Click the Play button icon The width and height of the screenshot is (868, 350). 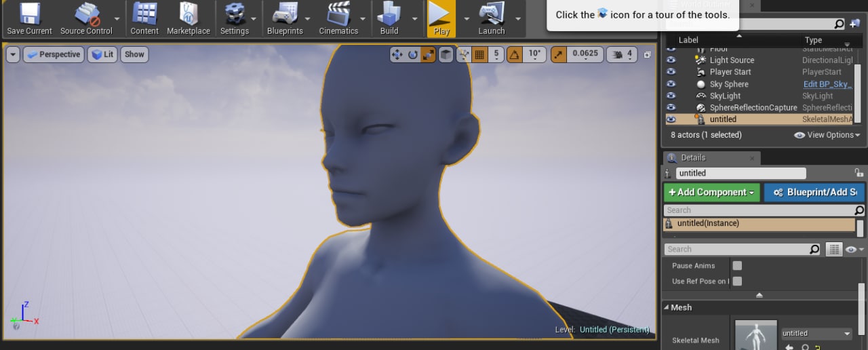click(441, 18)
